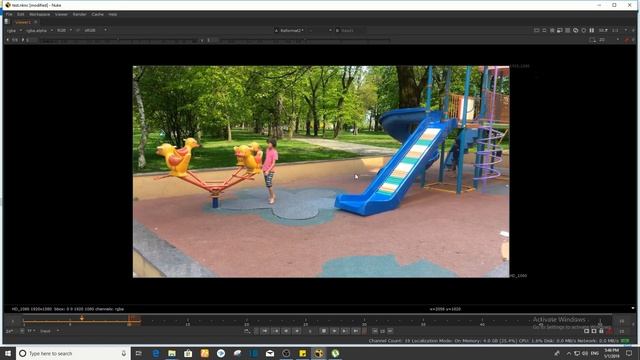640x360 pixels.
Task: Click the current frame number field
Action: pyautogui.click(x=310, y=331)
